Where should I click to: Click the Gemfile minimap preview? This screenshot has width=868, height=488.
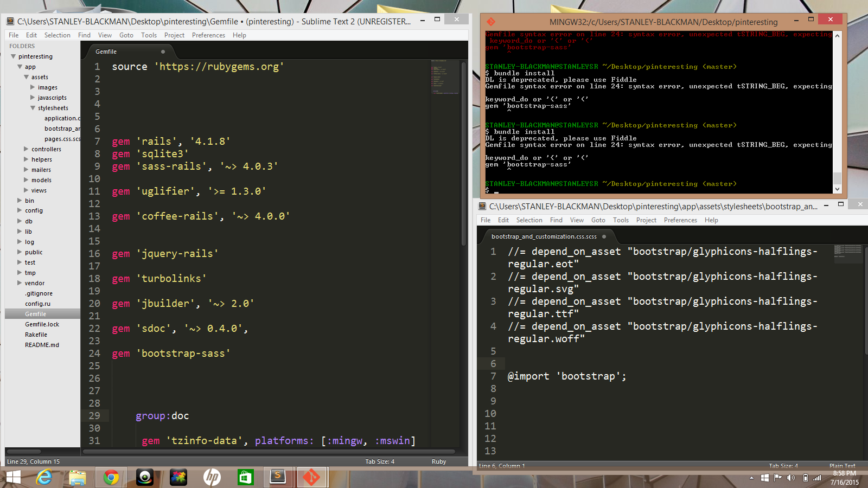445,77
